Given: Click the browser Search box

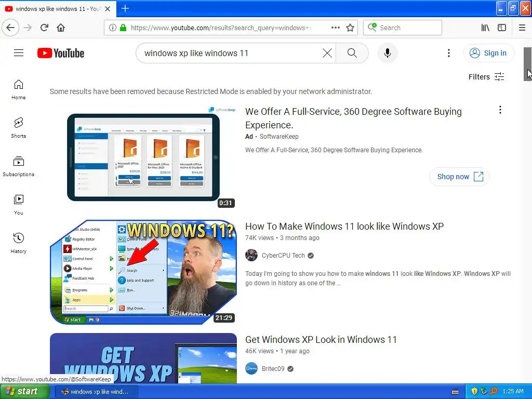Looking at the screenshot, I should pyautogui.click(x=403, y=28).
